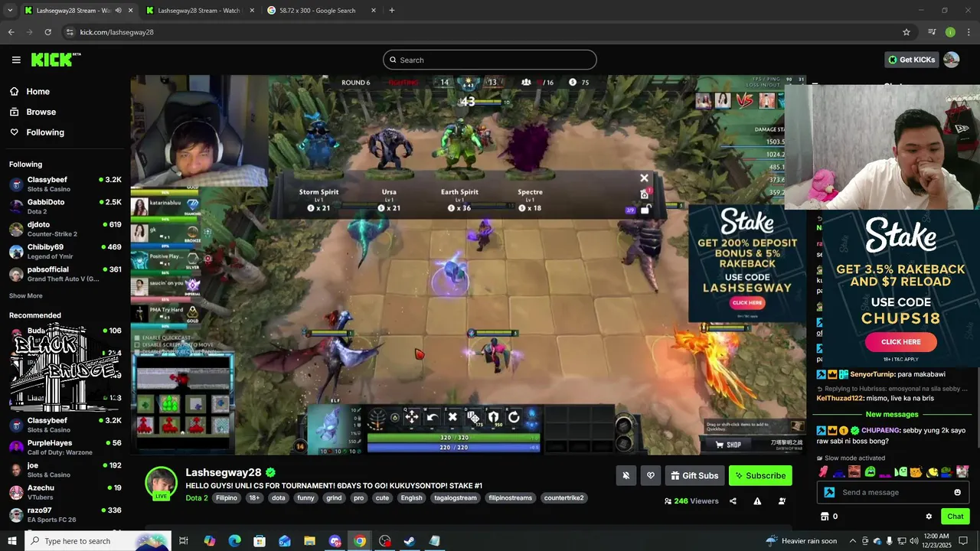
Task: Open pabsofficial channel in sidebar
Action: tap(65, 274)
